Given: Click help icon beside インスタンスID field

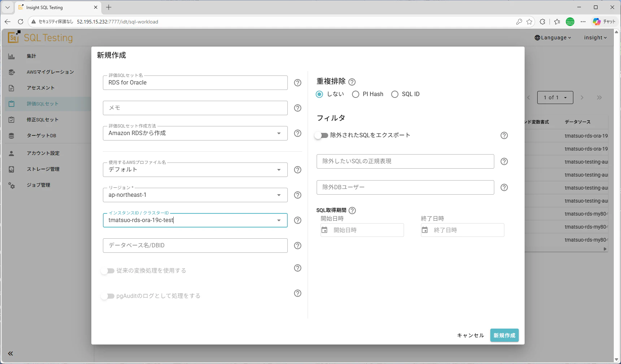Looking at the screenshot, I should 298,220.
